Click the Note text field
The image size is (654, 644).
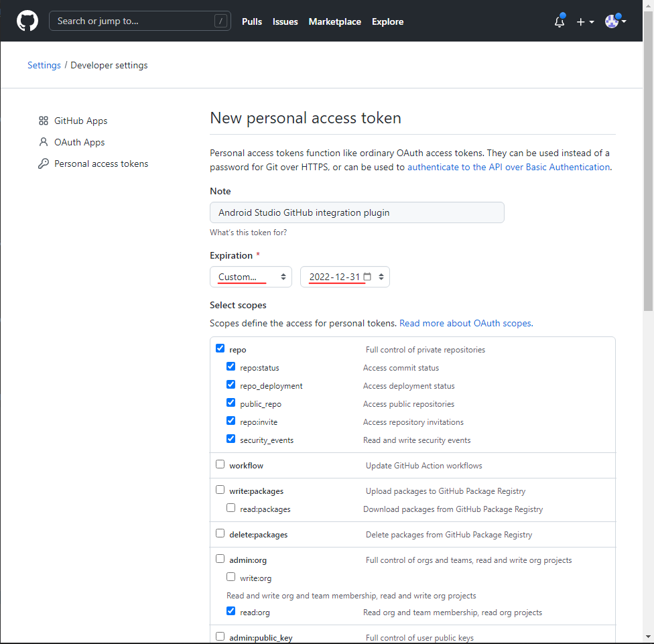357,212
